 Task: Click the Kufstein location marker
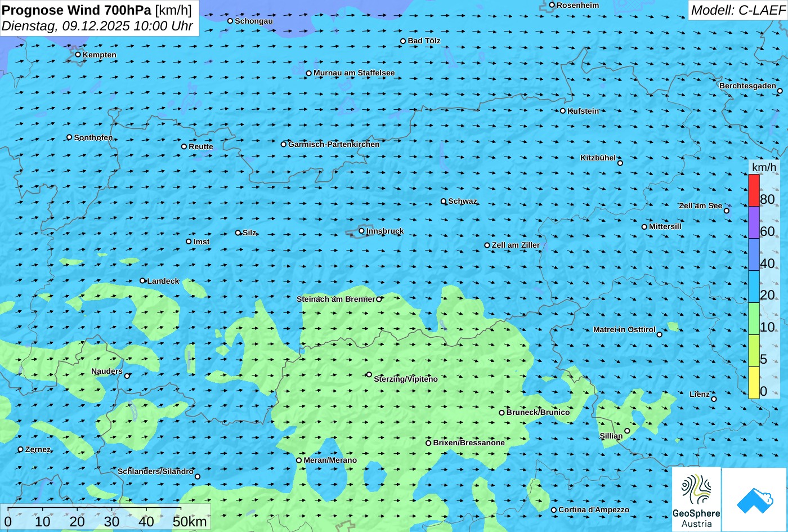[x=563, y=111]
